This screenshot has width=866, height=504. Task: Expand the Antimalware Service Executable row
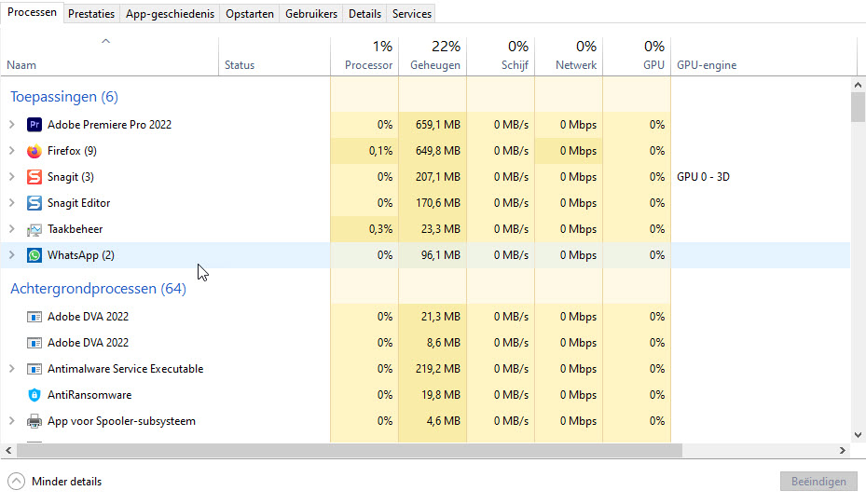[11, 369]
